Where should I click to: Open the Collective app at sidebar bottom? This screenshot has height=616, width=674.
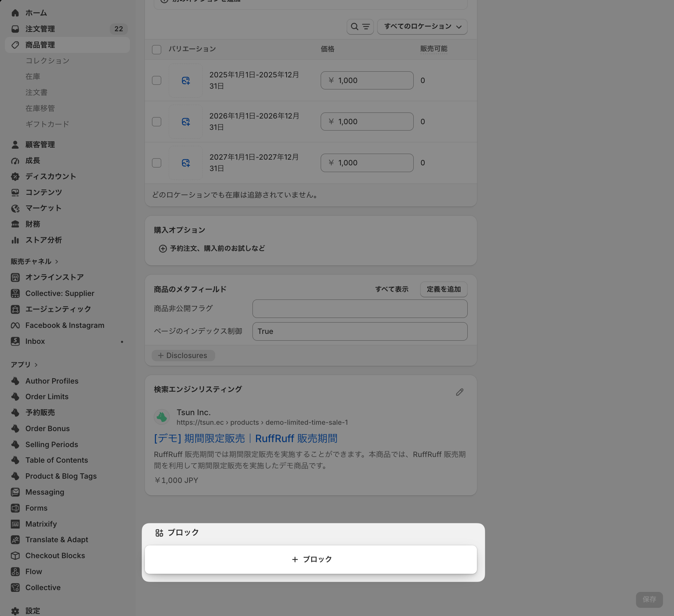coord(43,588)
